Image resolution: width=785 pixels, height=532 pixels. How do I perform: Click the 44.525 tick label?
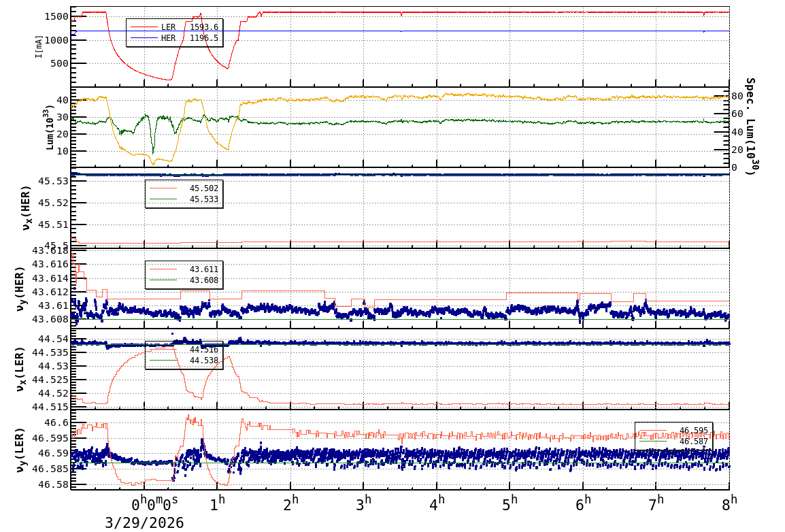tap(50, 380)
